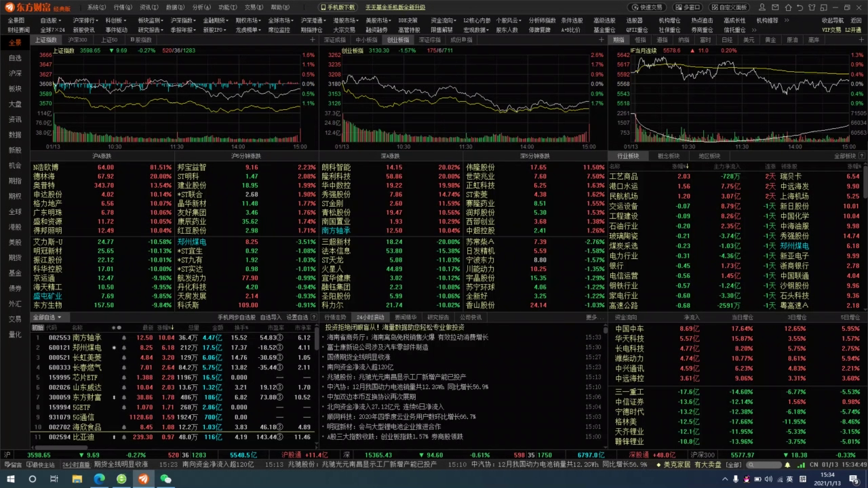
Task: Select the 恒指 tab in futures panel
Action: click(x=641, y=40)
